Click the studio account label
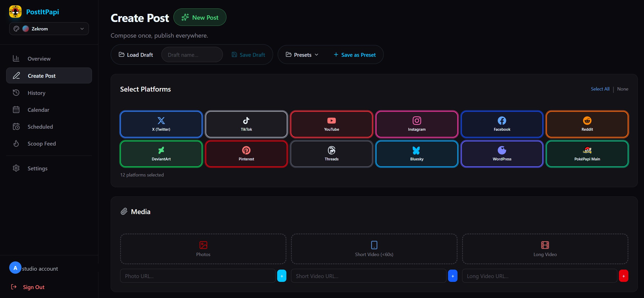The height and width of the screenshot is (298, 644). (40, 269)
